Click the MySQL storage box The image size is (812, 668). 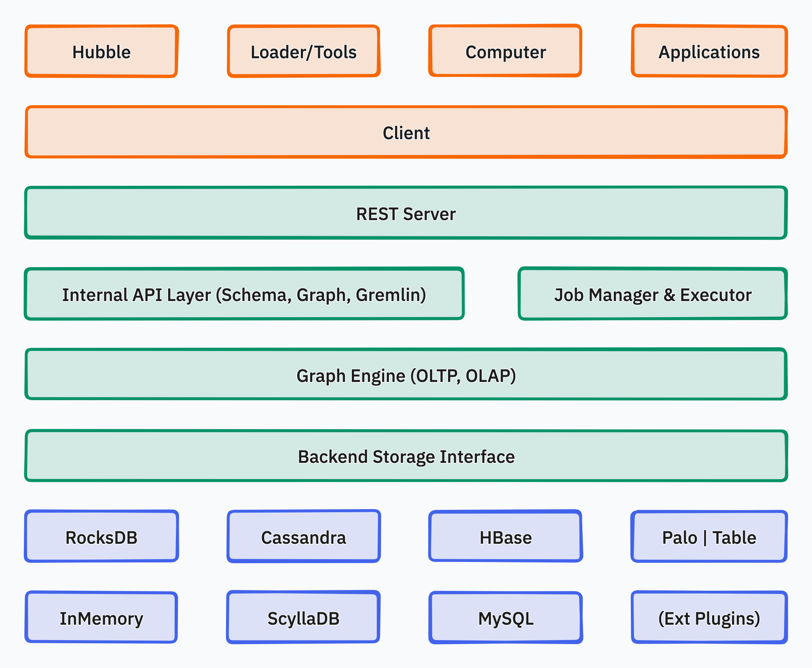[x=505, y=617]
